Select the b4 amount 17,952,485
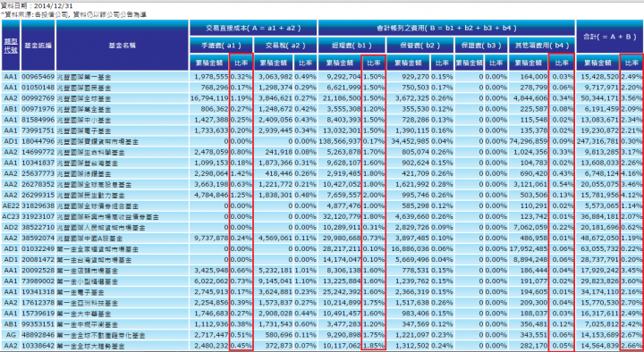The width and height of the screenshot is (644, 352). coord(529,249)
